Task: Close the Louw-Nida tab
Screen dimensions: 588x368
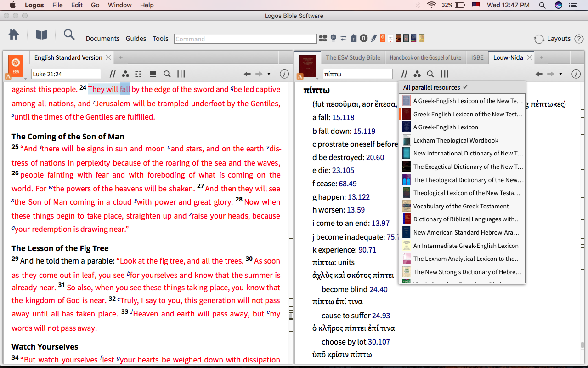Action: point(529,57)
